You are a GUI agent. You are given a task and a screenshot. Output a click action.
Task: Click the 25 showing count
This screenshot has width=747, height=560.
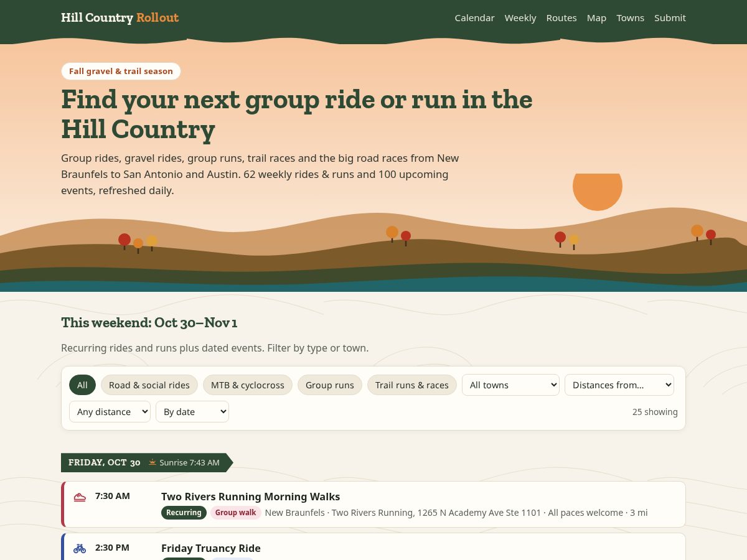click(x=655, y=412)
